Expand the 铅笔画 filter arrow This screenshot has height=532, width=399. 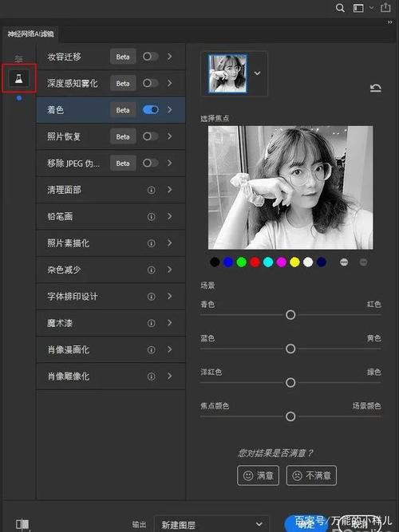pyautogui.click(x=169, y=216)
